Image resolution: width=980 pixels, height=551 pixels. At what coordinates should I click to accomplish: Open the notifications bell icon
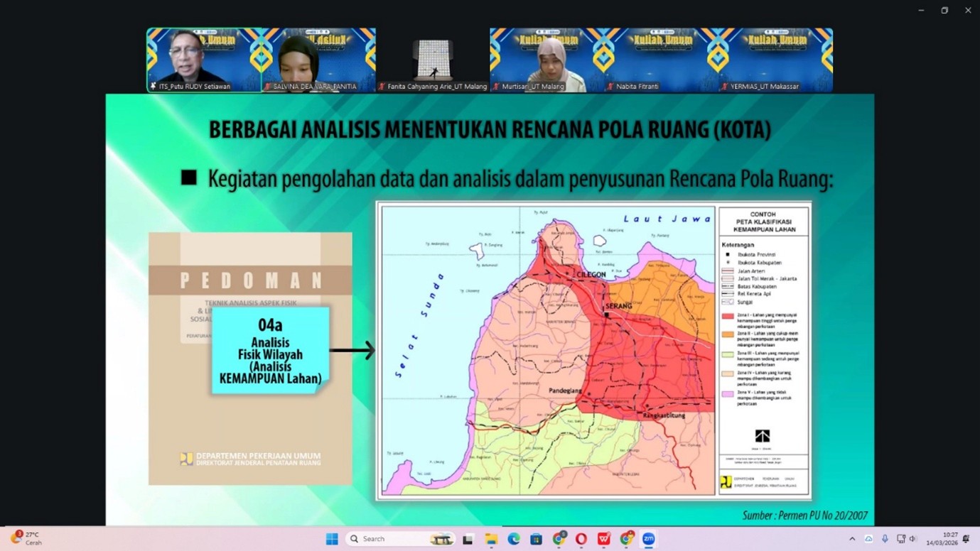[x=966, y=539]
